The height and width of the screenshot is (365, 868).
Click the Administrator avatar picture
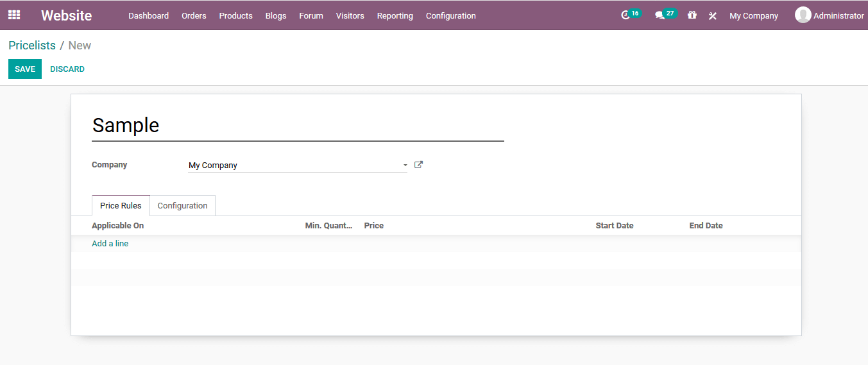coord(803,15)
